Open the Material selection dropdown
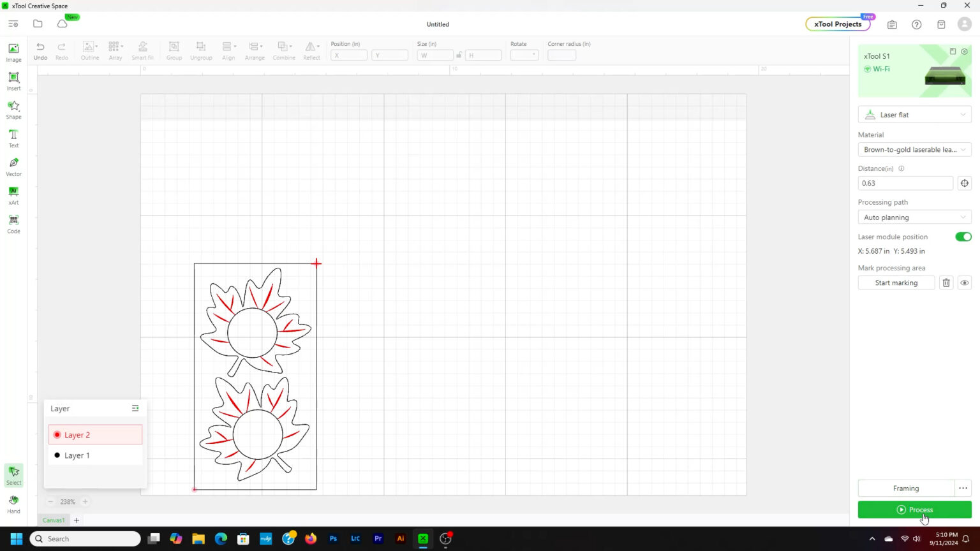The height and width of the screenshot is (551, 980). [914, 150]
